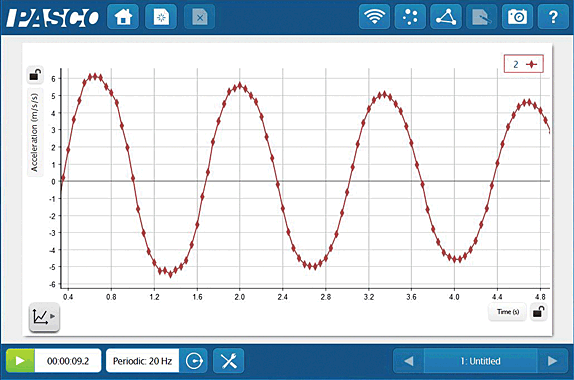Toggle the x-axis scale lock
This screenshot has width=574, height=380.
[x=538, y=312]
